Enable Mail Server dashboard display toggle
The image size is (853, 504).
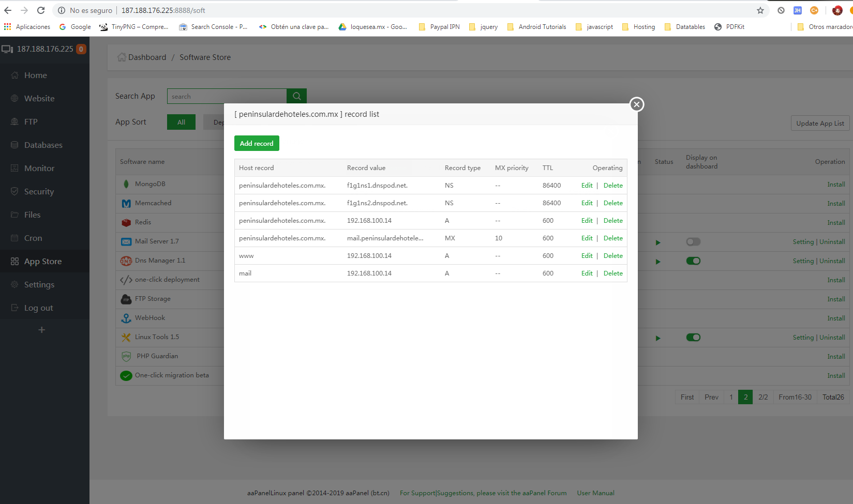click(x=693, y=242)
